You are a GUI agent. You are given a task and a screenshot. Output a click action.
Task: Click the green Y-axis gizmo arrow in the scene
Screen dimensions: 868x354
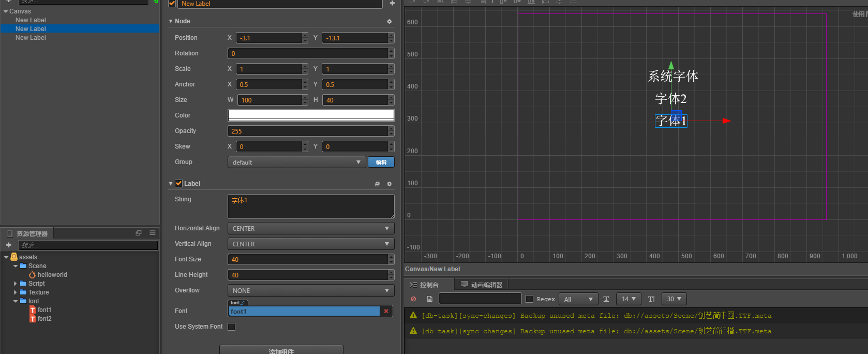[x=671, y=65]
